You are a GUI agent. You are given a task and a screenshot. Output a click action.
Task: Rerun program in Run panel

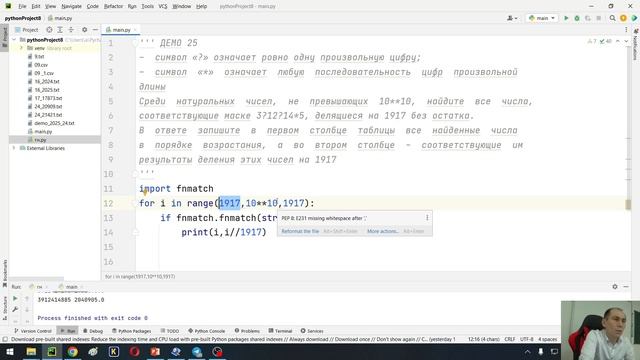click(15, 299)
